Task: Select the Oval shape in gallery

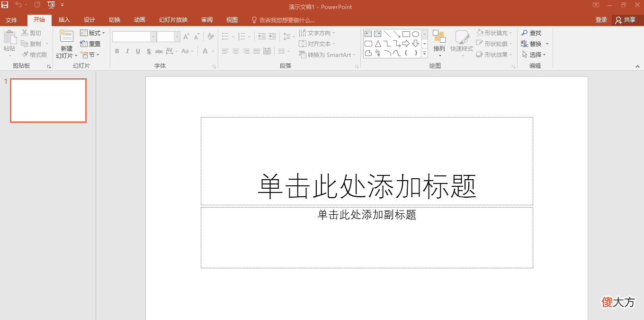Action: [x=416, y=34]
